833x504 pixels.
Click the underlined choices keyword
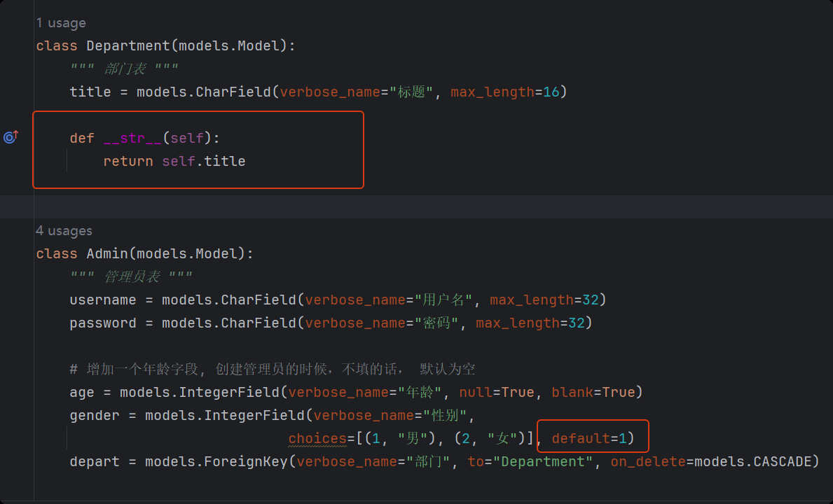(x=317, y=439)
